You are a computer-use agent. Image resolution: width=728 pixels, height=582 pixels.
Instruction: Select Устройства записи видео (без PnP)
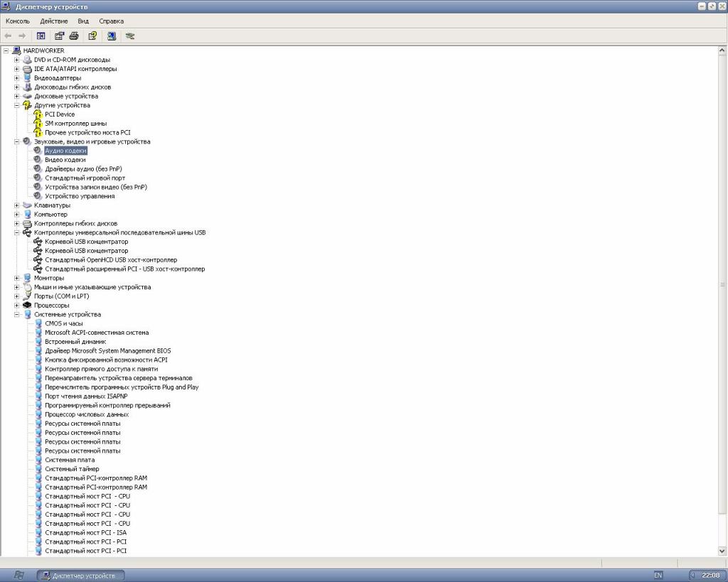click(x=96, y=187)
